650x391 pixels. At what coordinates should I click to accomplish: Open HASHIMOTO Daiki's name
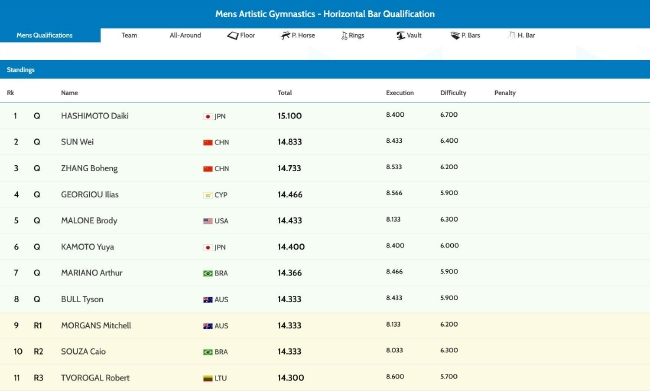click(x=95, y=116)
